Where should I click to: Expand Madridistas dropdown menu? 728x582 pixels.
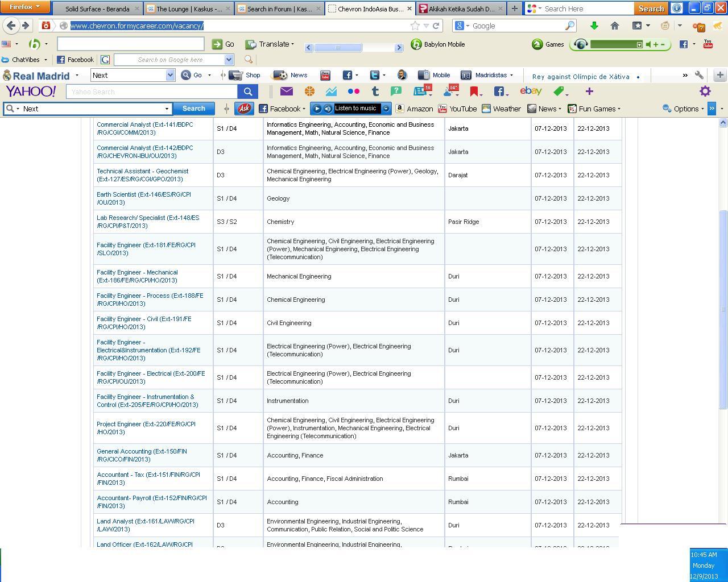tap(511, 75)
